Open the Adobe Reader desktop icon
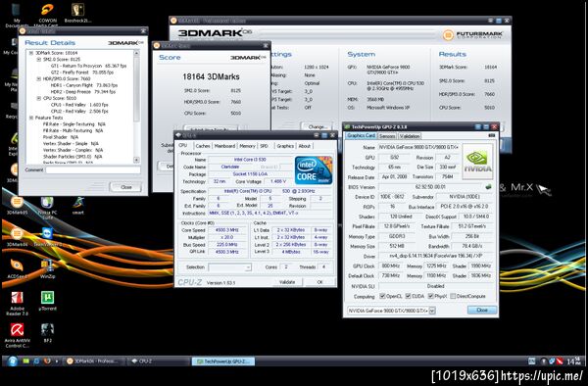 (17, 303)
